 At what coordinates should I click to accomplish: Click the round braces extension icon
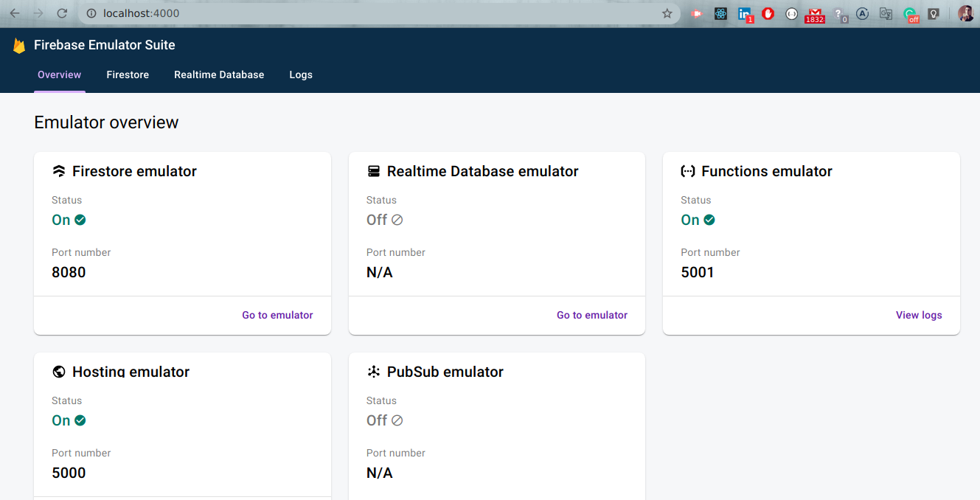[x=791, y=13]
